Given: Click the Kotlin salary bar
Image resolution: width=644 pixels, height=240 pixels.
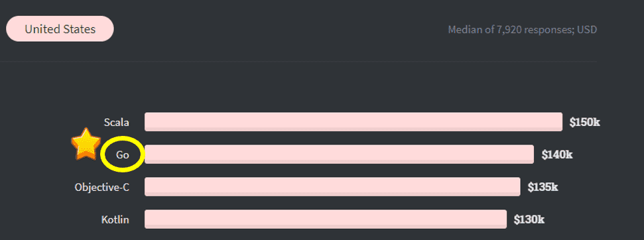Looking at the screenshot, I should pos(325,219).
